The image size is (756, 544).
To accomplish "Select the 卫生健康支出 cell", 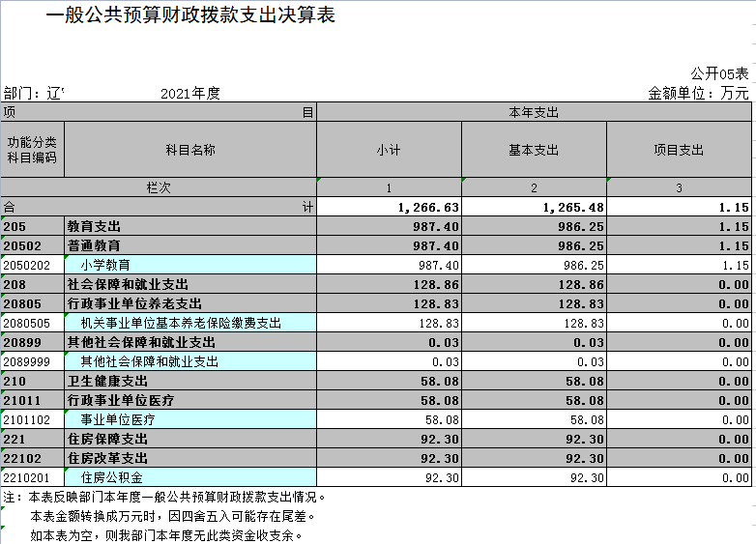I will tap(190, 381).
